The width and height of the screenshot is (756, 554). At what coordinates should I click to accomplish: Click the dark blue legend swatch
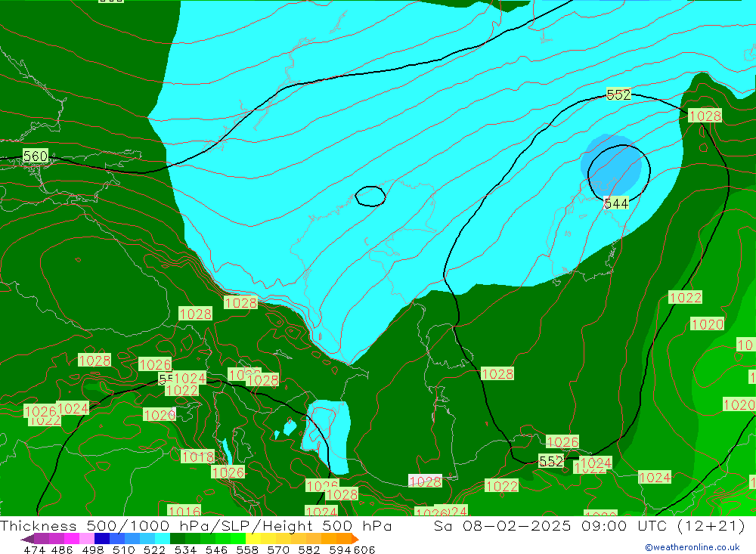pos(102,539)
